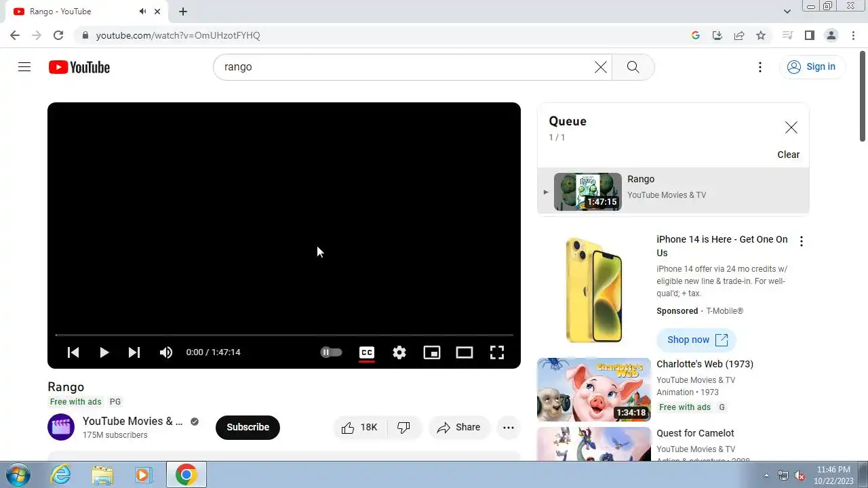Click the magnifier search button
The height and width of the screenshot is (488, 868).
pyautogui.click(x=633, y=67)
